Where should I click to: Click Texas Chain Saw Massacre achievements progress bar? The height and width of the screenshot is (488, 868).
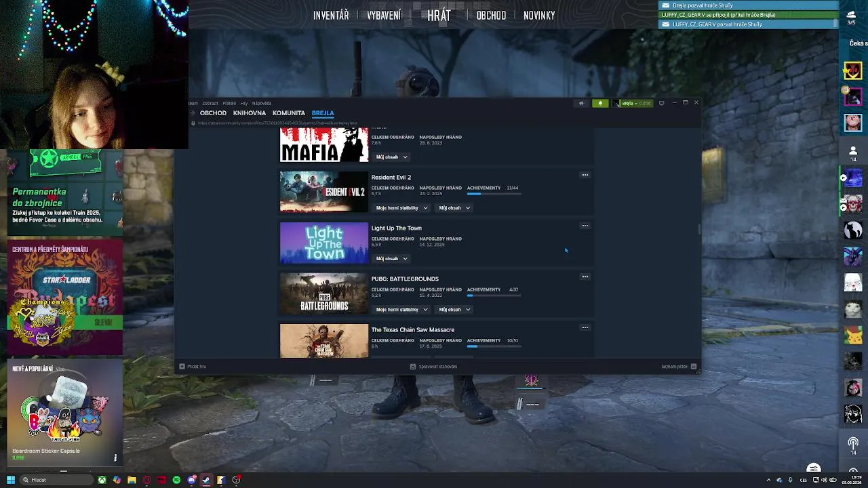[494, 346]
